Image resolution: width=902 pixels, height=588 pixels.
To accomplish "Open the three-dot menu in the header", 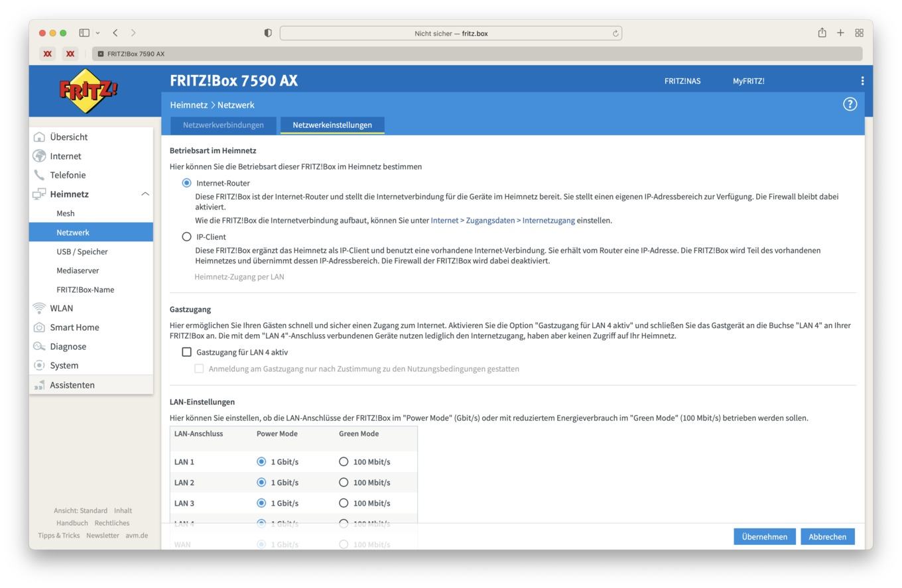I will point(862,81).
